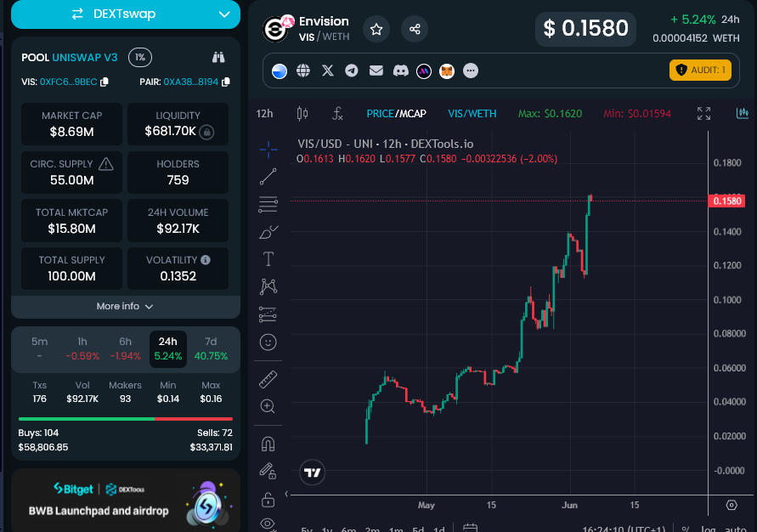Select the patterns drawing tool
Screen dimensions: 757x532
pyautogui.click(x=268, y=286)
